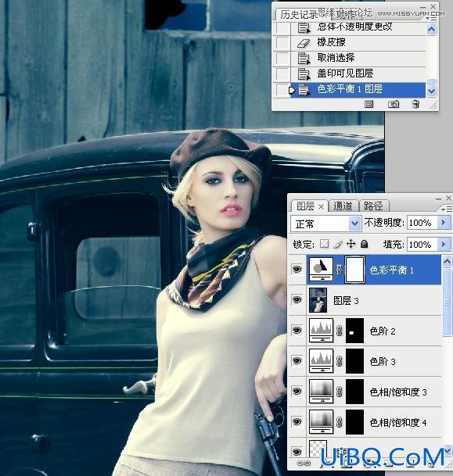Open the 不透明度 opacity slider arrow
Image resolution: width=453 pixels, height=476 pixels.
coord(444,223)
